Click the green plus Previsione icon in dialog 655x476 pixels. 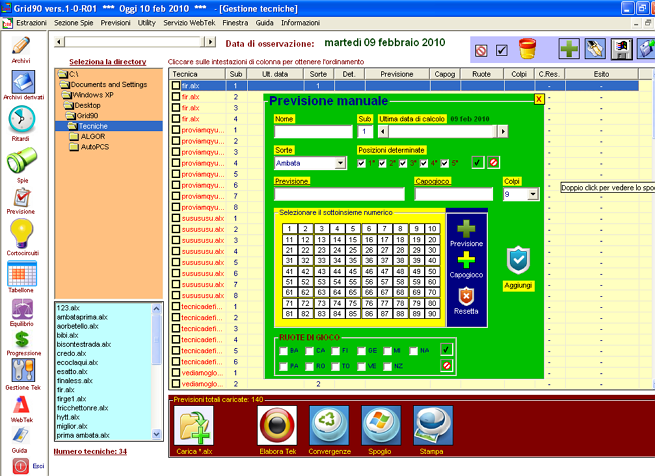click(x=466, y=229)
